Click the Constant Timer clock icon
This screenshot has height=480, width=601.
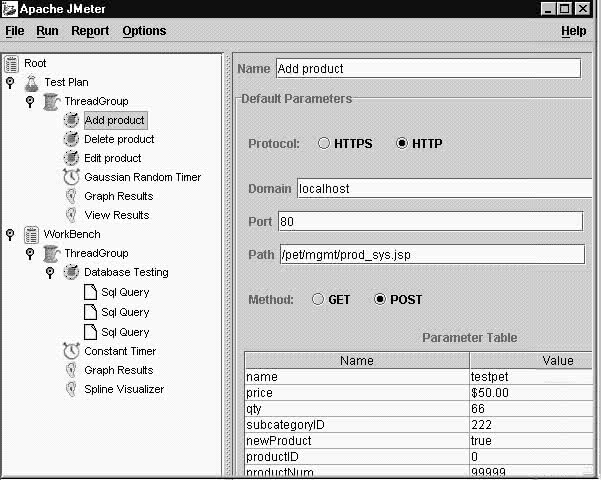pos(71,350)
